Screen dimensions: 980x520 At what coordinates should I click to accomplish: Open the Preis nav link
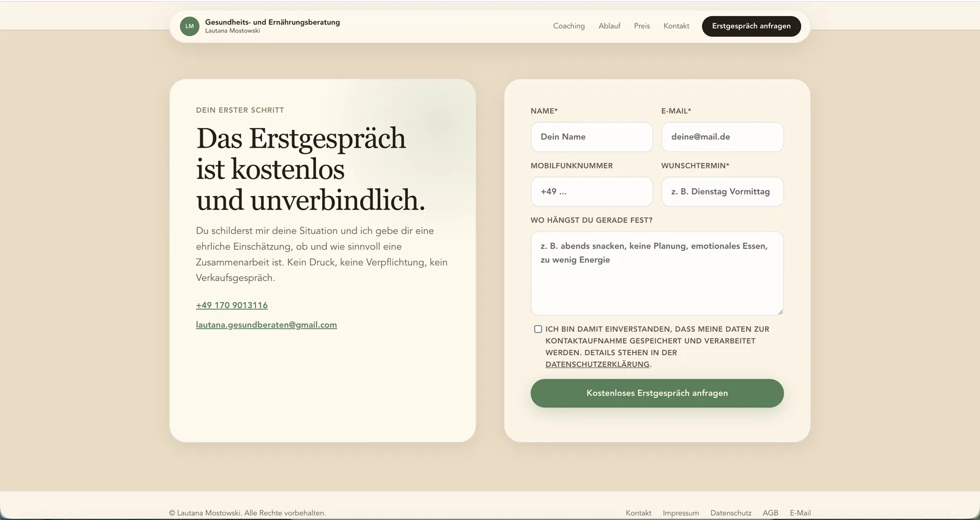coord(642,26)
